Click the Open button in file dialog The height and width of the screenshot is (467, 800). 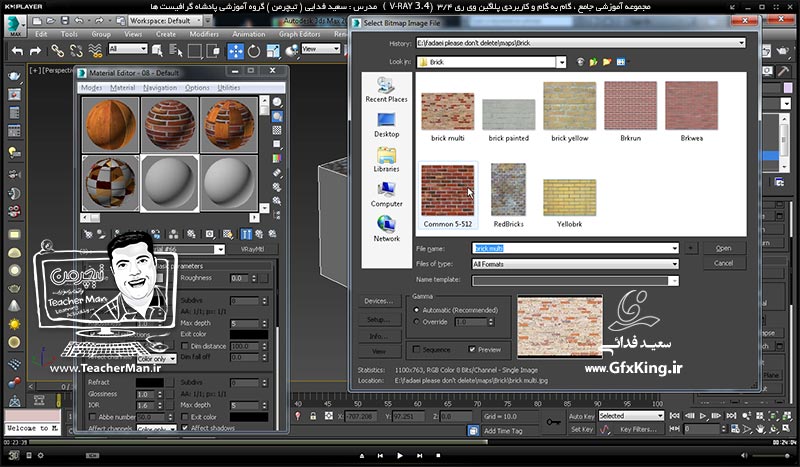pos(723,248)
